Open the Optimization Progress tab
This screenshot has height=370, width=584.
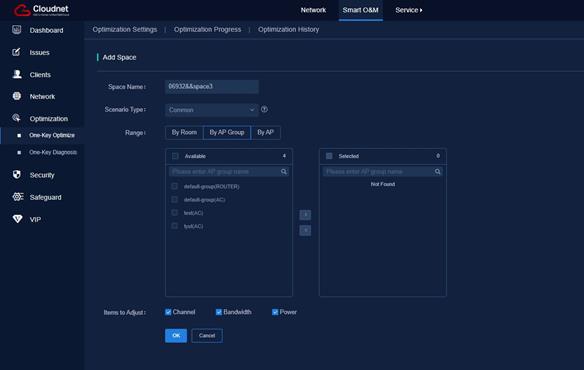click(x=207, y=29)
